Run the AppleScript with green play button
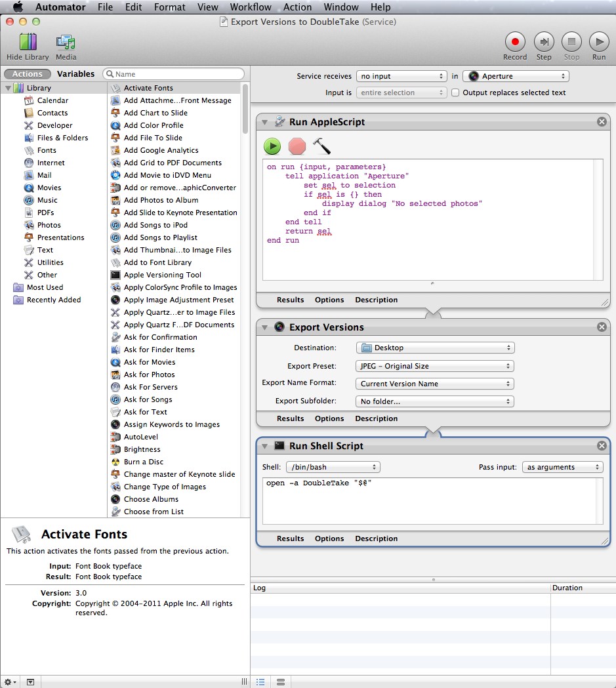The image size is (616, 688). [272, 146]
